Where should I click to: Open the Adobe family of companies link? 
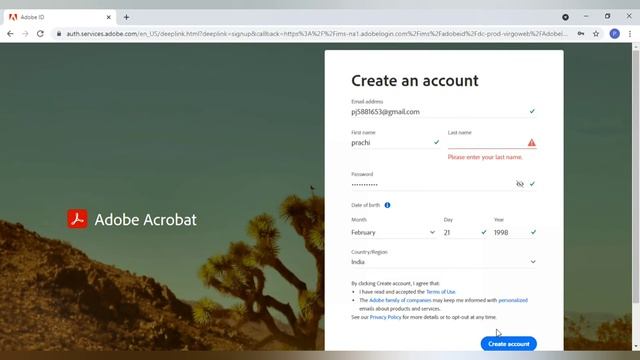400,300
